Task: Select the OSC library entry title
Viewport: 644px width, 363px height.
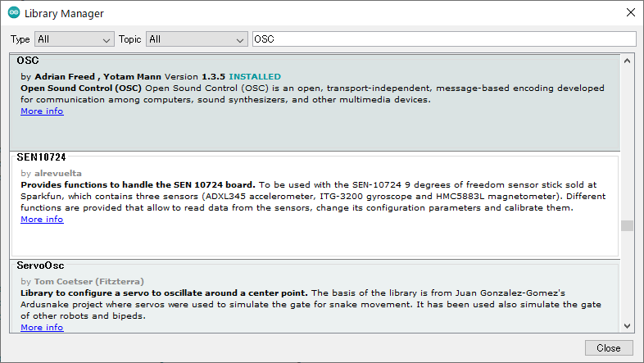Action: click(x=28, y=61)
